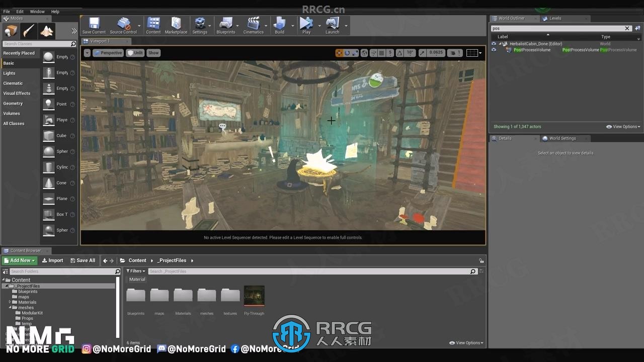The image size is (644, 362).
Task: Click the search magnifier in Search Classes
Action: click(73, 44)
